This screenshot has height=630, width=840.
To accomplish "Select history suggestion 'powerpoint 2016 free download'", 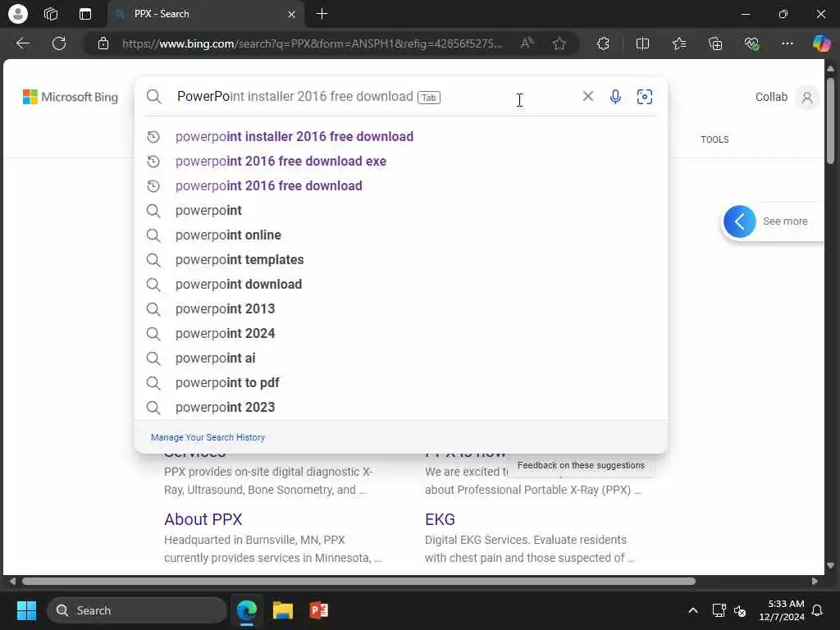I will [x=400, y=186].
